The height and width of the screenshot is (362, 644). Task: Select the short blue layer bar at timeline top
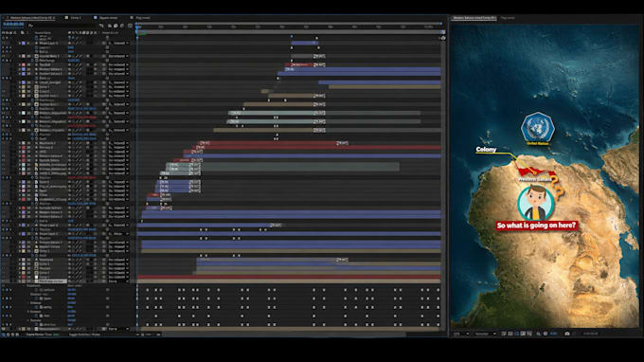click(x=304, y=44)
